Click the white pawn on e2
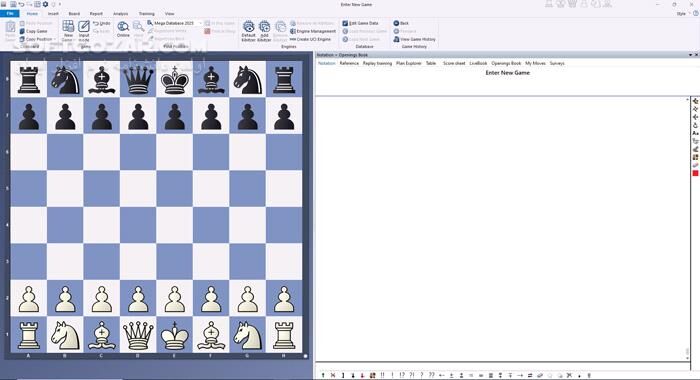 [x=175, y=298]
